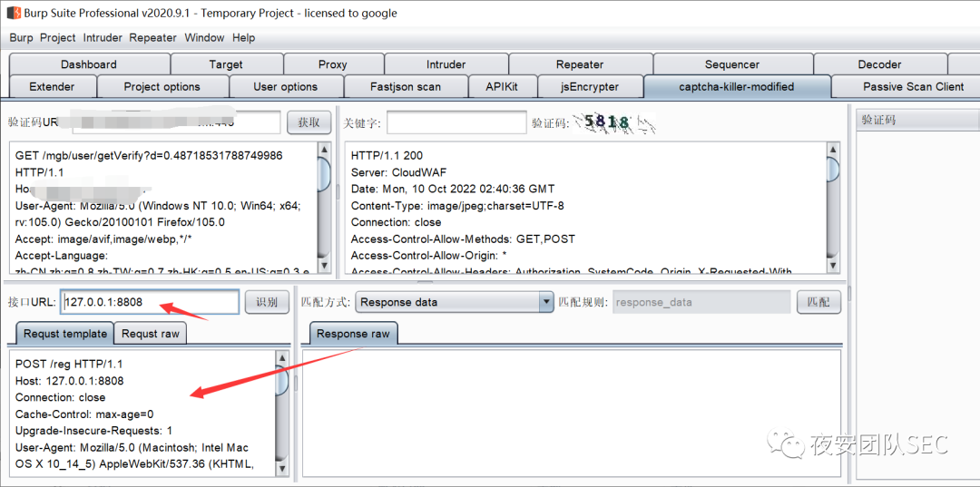Screen dimensions: 980x487
Task: Click up arrow of the request template scrollbar
Action: [x=282, y=359]
